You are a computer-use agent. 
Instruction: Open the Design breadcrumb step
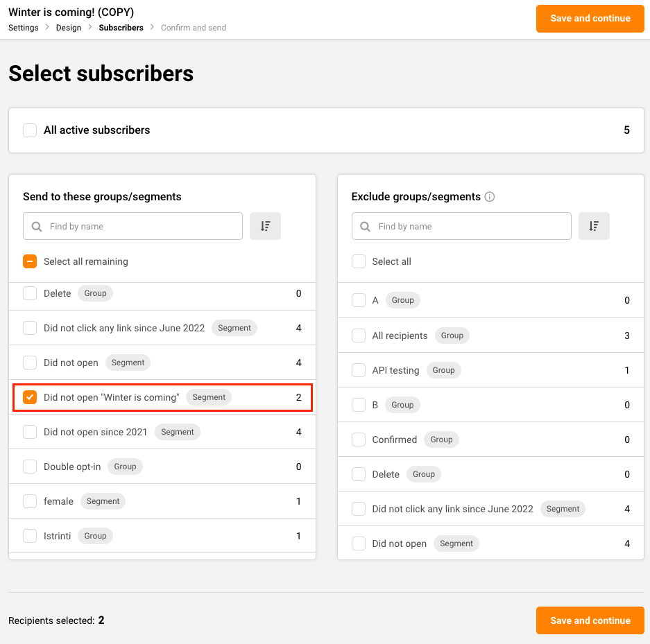69,28
